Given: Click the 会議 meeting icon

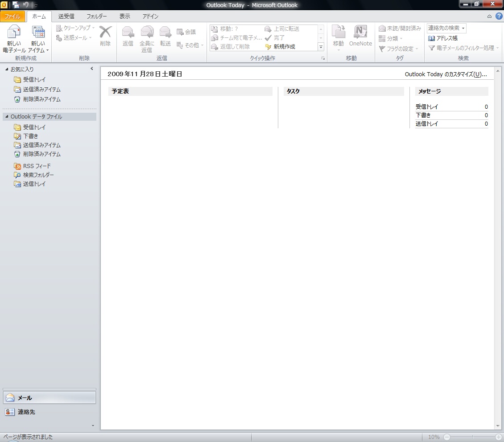Looking at the screenshot, I should (x=180, y=32).
